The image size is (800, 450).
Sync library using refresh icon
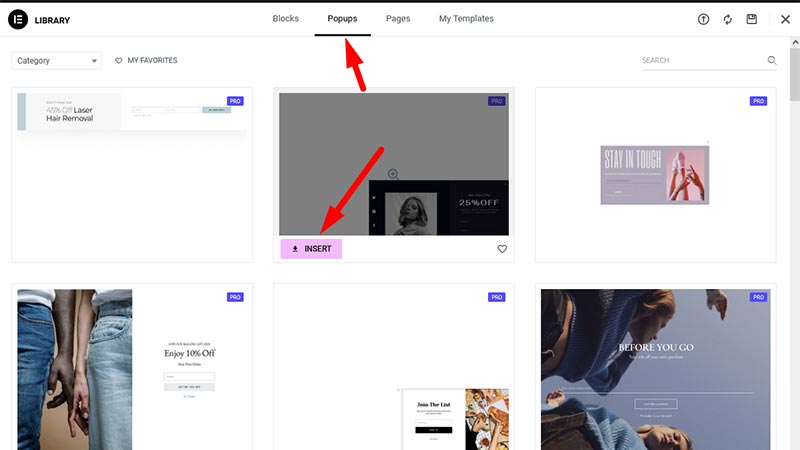[728, 19]
